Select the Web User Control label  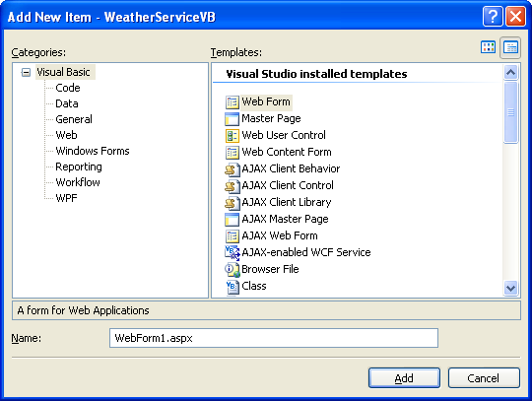pos(284,135)
